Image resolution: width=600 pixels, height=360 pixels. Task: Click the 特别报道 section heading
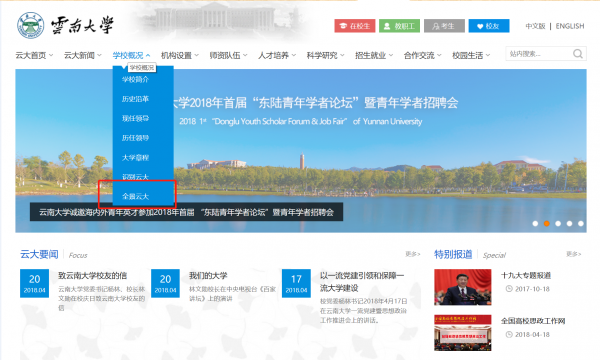tap(453, 254)
